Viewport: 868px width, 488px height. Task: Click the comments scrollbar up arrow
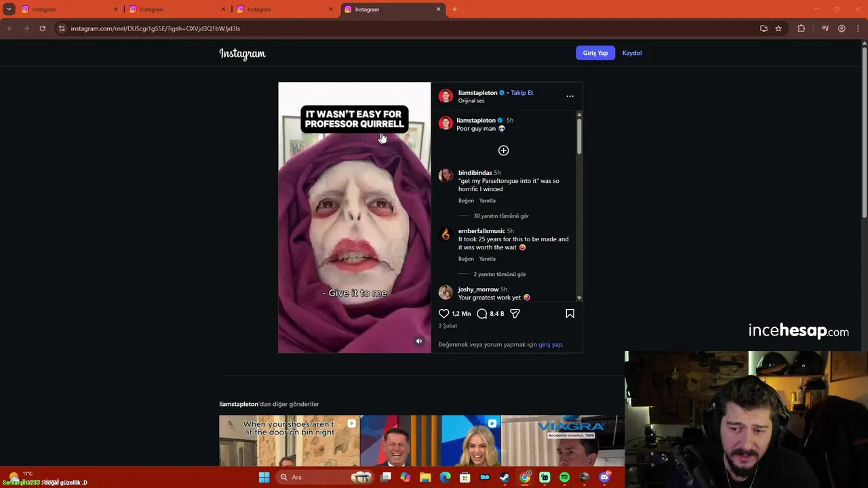click(579, 114)
